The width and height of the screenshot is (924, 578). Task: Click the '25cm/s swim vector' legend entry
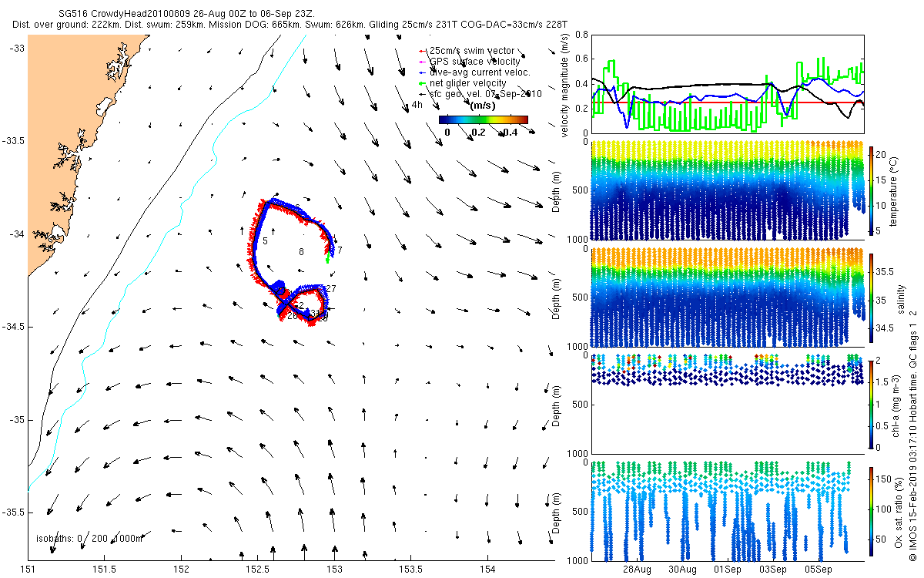tap(471, 51)
